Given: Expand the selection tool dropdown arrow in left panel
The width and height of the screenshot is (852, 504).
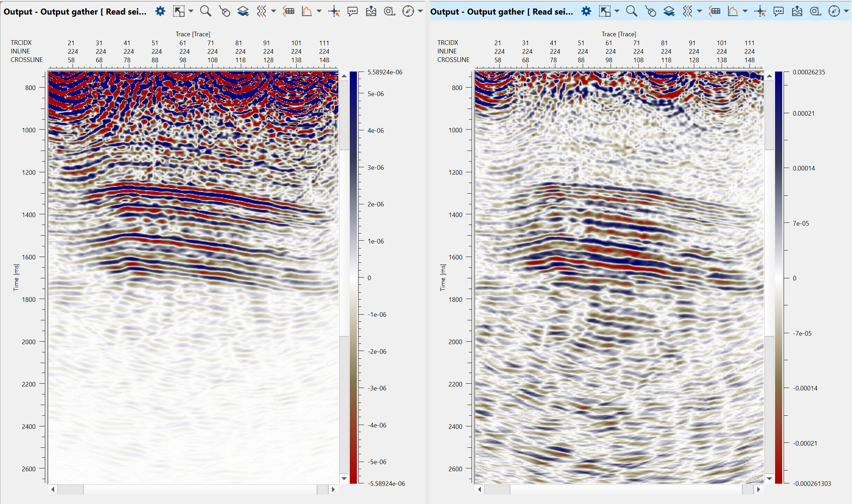Looking at the screenshot, I should pyautogui.click(x=191, y=11).
